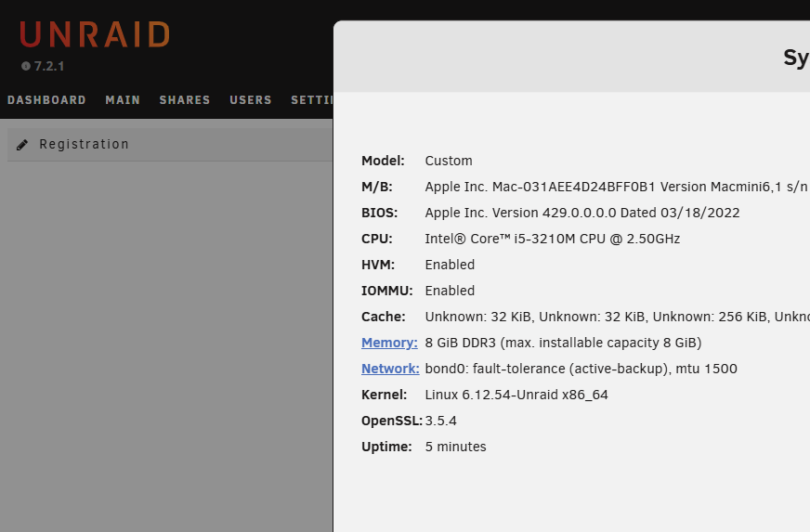Click the UNRAID logo
Image resolution: width=810 pixels, height=532 pixels.
pos(95,34)
